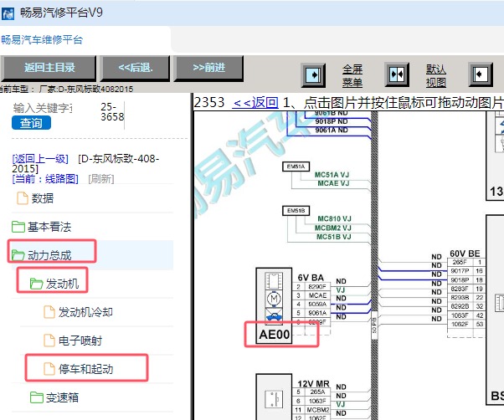Click the AE00 component label in diagram
The image size is (504, 420).
(274, 335)
